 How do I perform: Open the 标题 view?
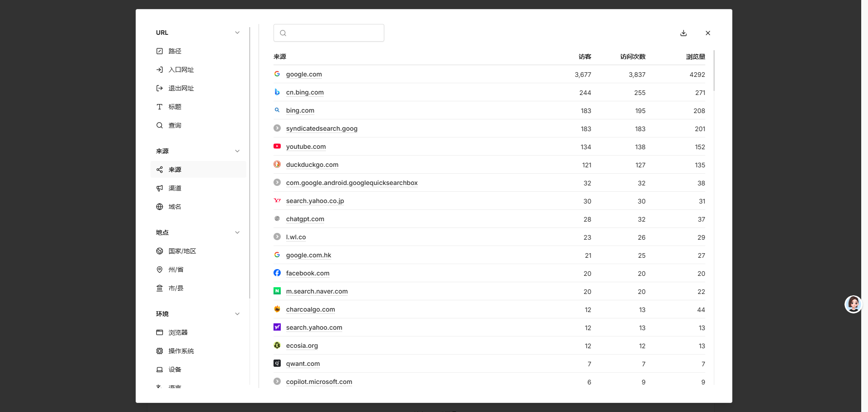(198, 107)
